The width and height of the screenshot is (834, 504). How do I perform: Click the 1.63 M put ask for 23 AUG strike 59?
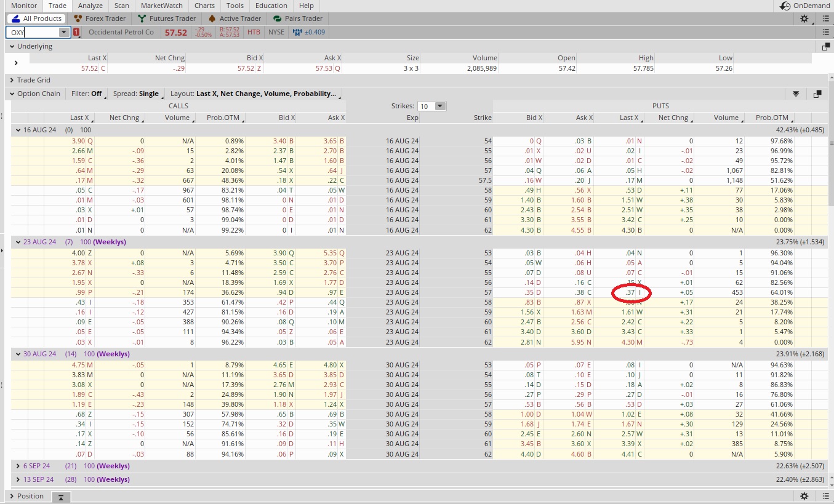(580, 312)
